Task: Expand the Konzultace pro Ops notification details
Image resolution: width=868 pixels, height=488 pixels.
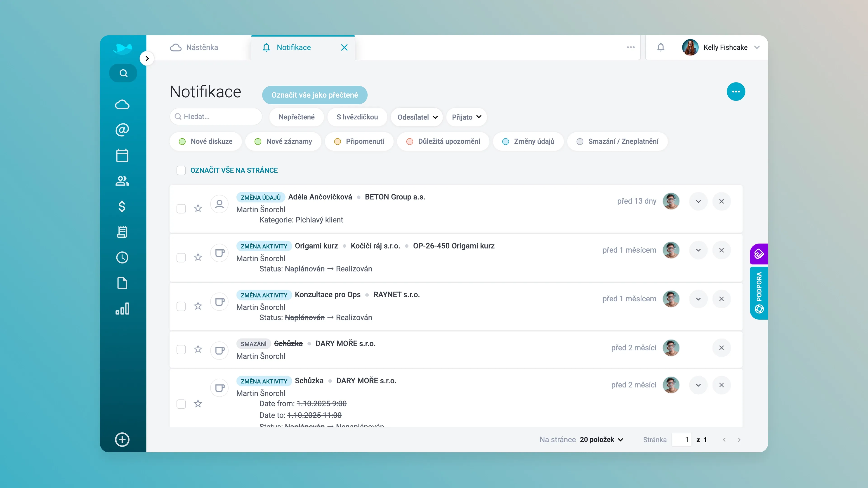Action: [698, 299]
